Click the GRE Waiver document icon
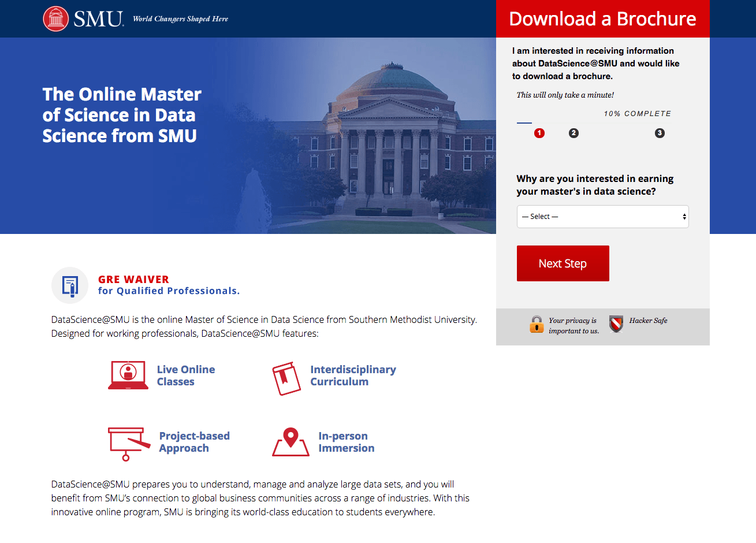Screen dimensions: 756x543 pyautogui.click(x=70, y=285)
